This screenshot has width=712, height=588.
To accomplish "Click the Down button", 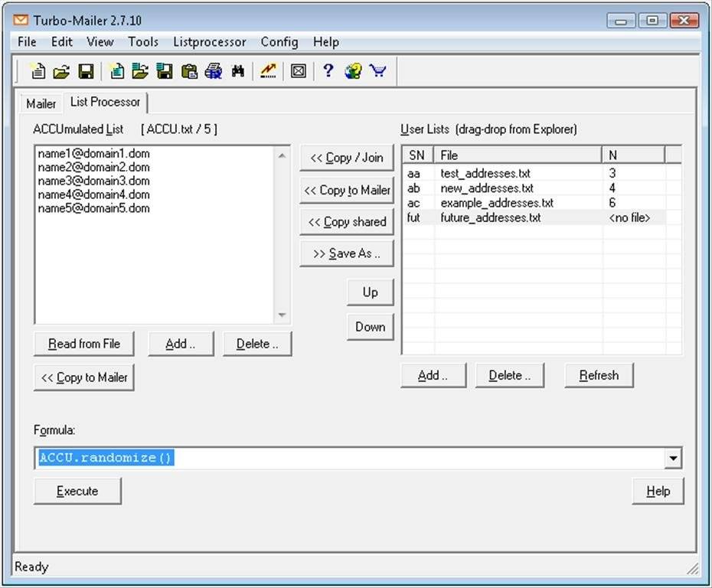I will (x=370, y=327).
